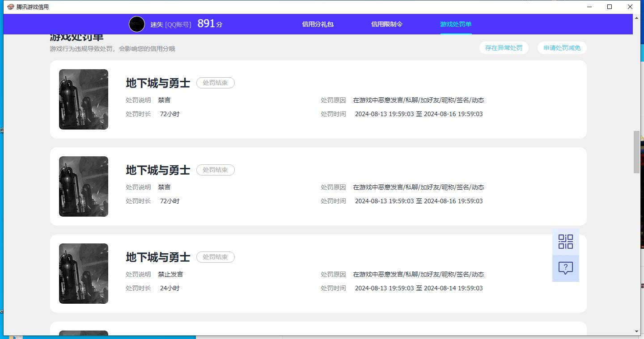
Task: Click 地下城与勇士 title of the third record
Action: 158,257
